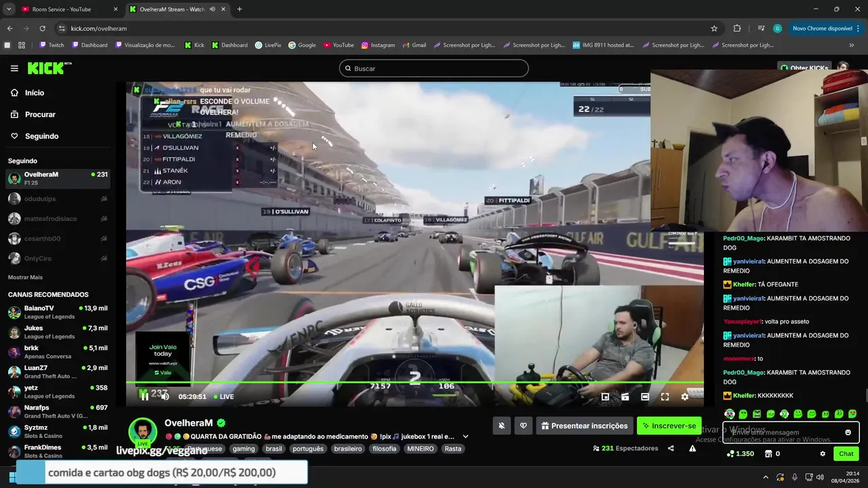Open the Kick hamburger sidebar menu
Image resolution: width=868 pixels, height=488 pixels.
coord(14,68)
